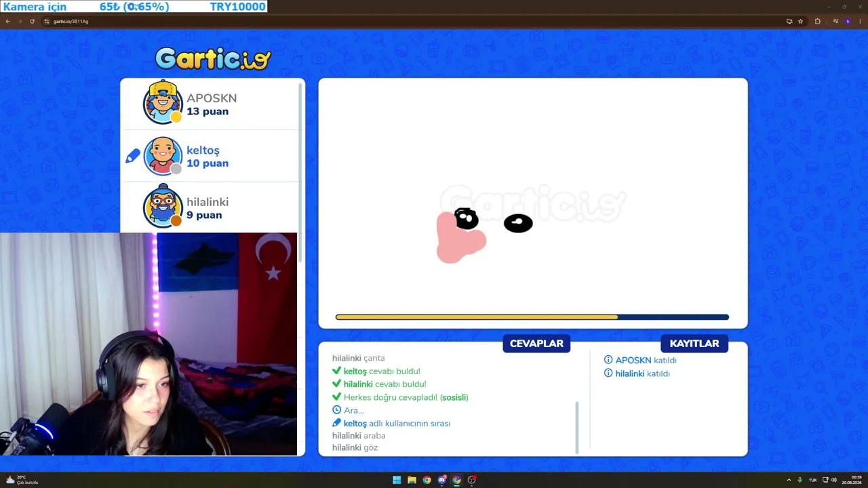Open the OBS icon in the taskbar
The height and width of the screenshot is (488, 868).
(x=472, y=480)
